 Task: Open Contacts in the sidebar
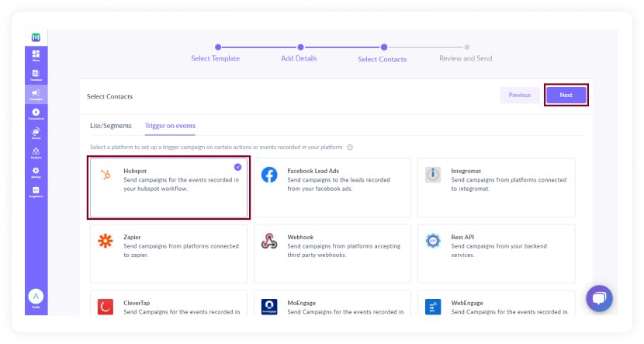tap(36, 153)
